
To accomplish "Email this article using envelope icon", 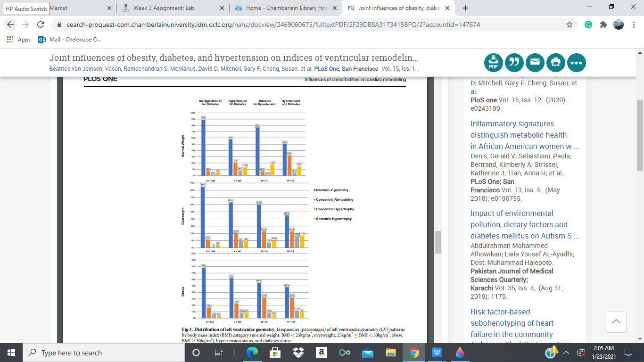I will point(535,62).
